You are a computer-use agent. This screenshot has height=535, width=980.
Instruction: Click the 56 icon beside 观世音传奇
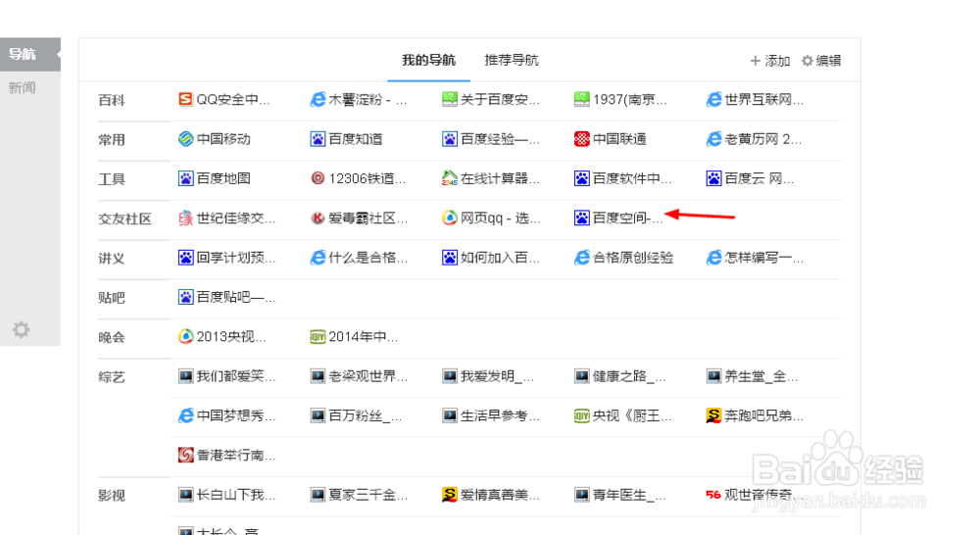click(713, 495)
